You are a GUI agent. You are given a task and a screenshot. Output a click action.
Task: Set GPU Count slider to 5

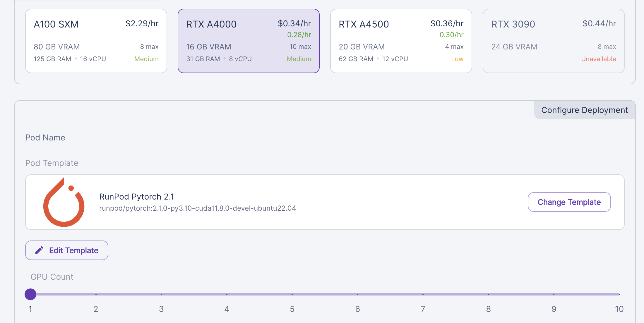click(292, 294)
